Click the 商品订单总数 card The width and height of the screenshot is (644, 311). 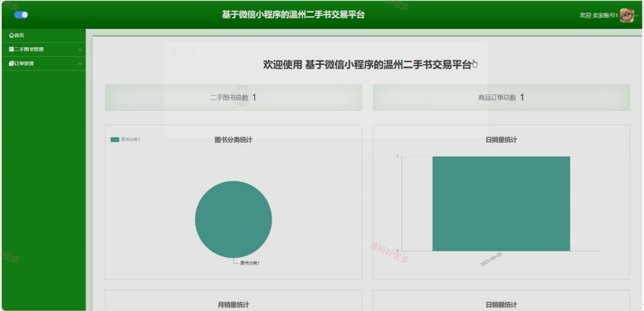tap(501, 98)
